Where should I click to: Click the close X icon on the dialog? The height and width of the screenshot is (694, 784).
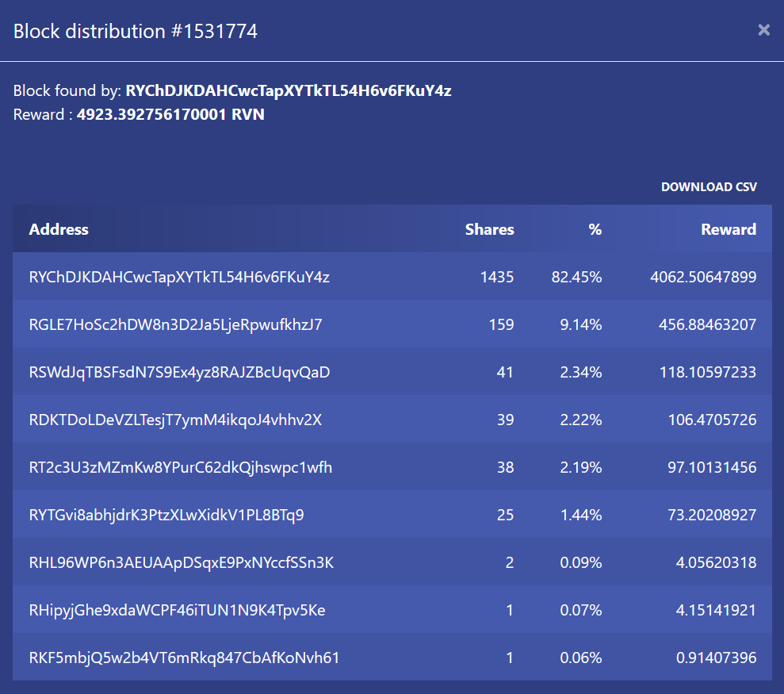[763, 30]
